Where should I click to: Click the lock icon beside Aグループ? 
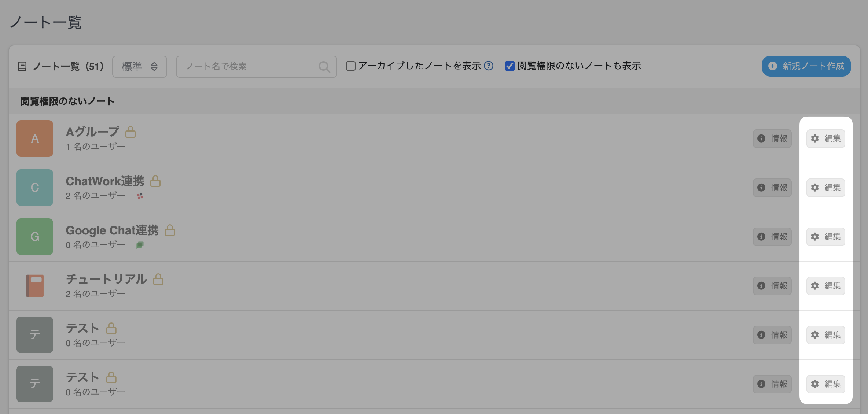130,132
